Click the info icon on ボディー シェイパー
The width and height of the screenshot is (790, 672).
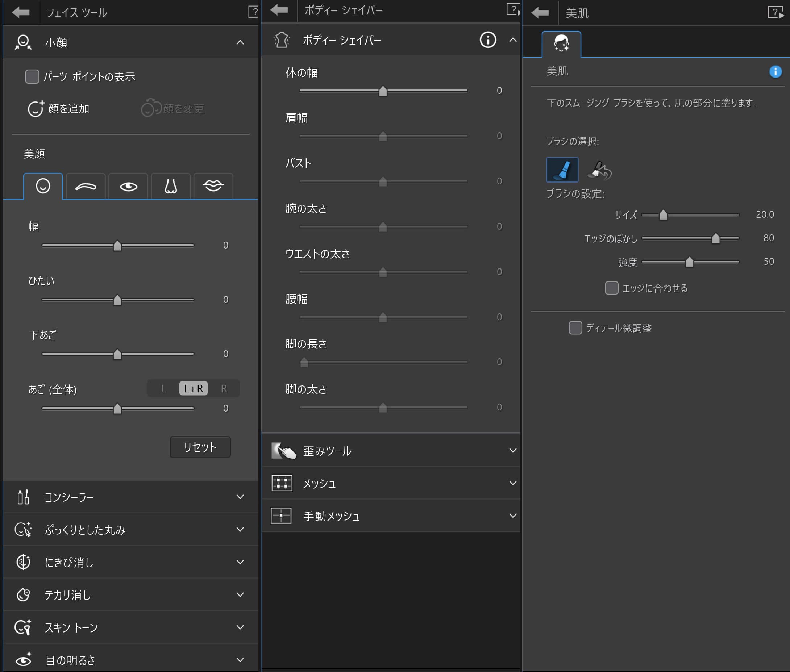coord(488,39)
